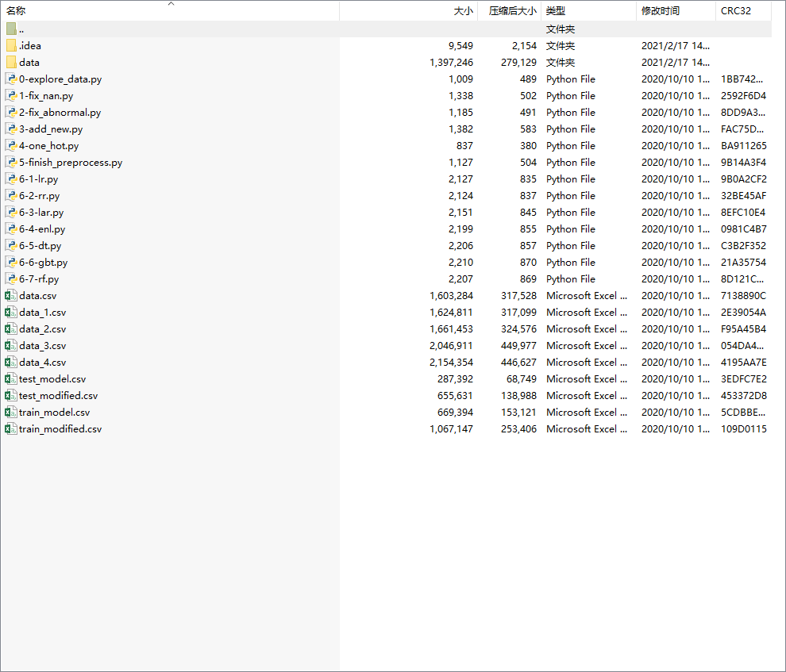Sort by the 修改时间 column header
This screenshot has width=786, height=672.
click(x=676, y=11)
